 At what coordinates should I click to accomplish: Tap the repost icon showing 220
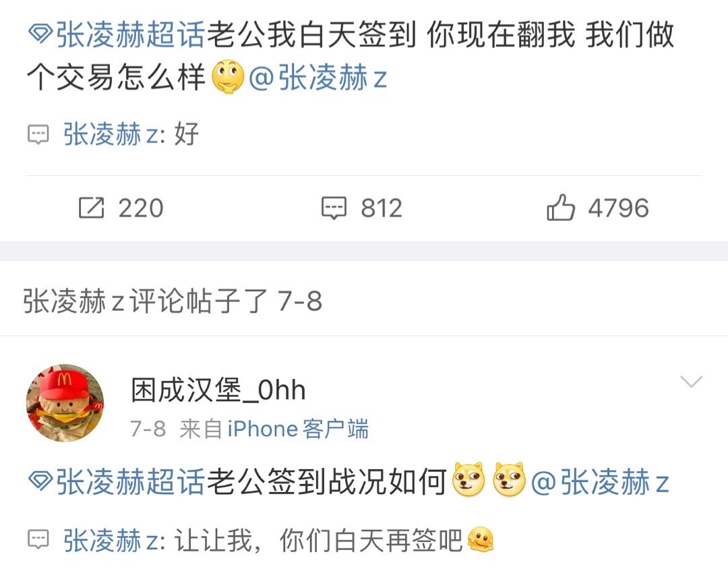pyautogui.click(x=92, y=208)
